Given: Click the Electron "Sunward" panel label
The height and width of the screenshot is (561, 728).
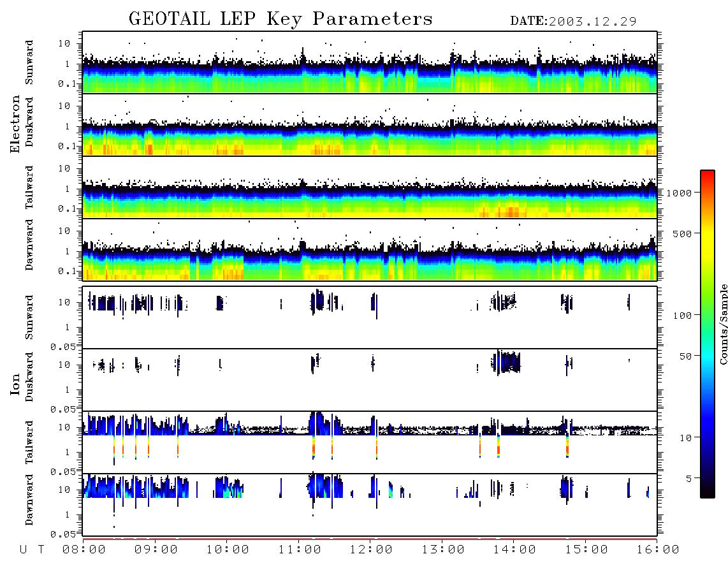Looking at the screenshot, I should [x=29, y=62].
